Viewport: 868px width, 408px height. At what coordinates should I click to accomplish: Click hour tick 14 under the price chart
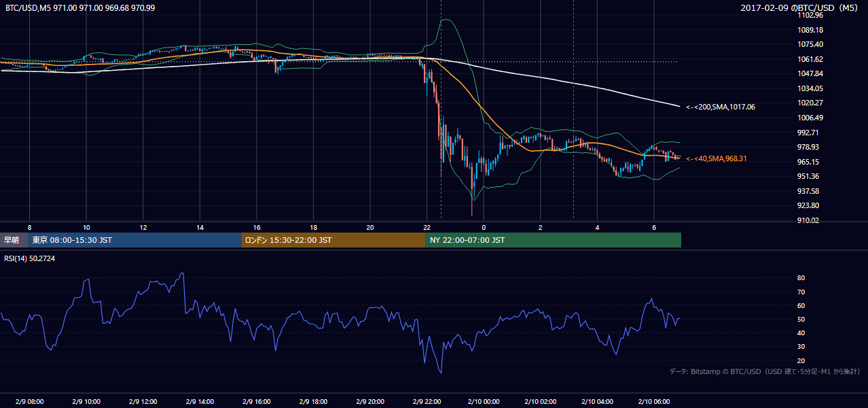point(200,227)
